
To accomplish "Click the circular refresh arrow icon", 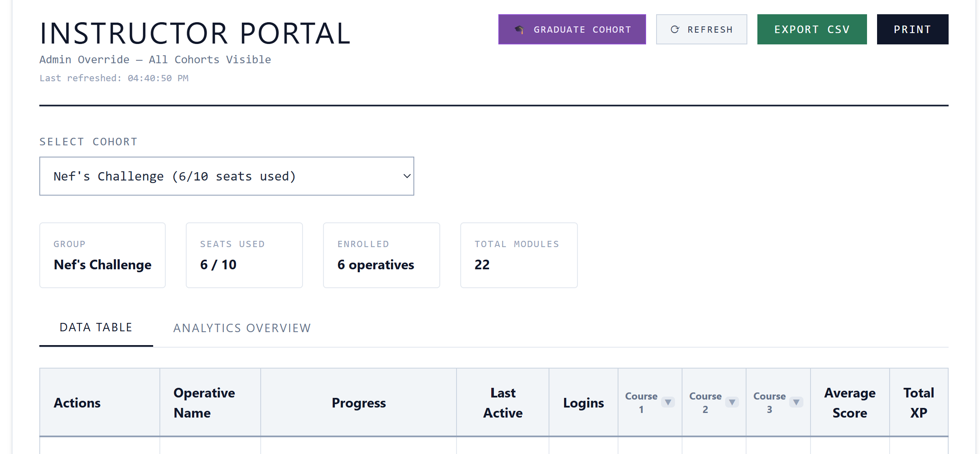I will pyautogui.click(x=675, y=29).
